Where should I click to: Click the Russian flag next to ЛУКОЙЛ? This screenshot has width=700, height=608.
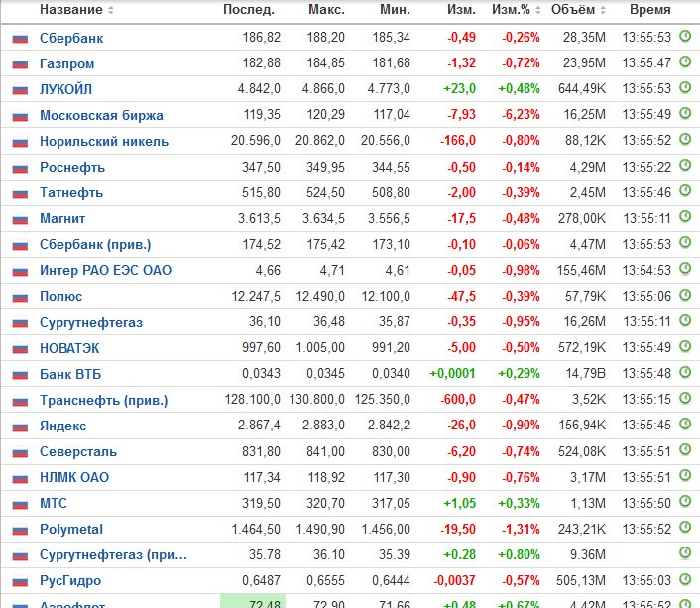(x=20, y=90)
